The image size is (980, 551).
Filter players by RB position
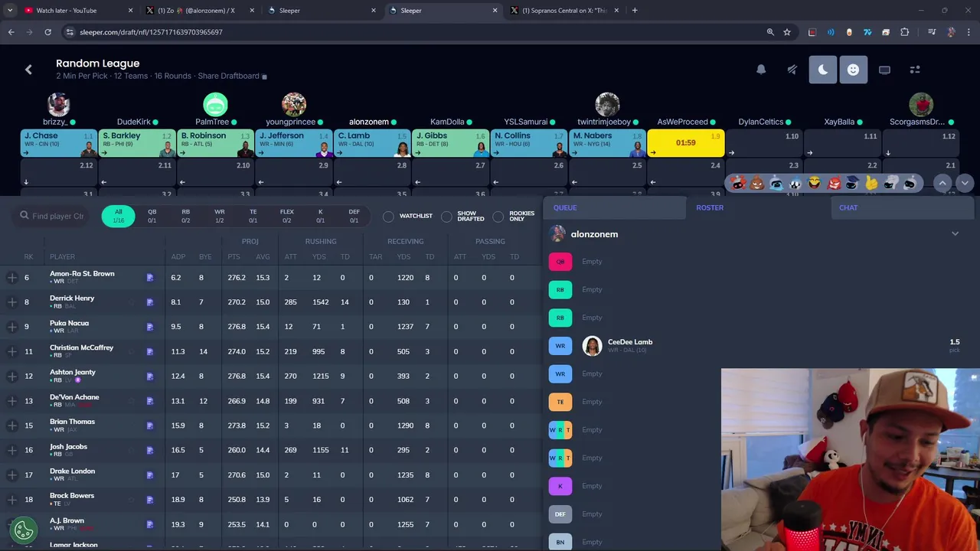tap(186, 216)
